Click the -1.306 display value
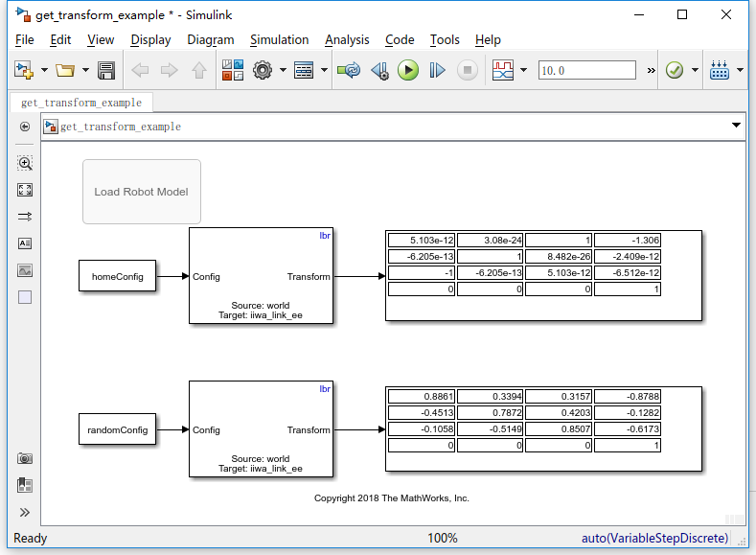This screenshot has height=555, width=756. (x=628, y=241)
